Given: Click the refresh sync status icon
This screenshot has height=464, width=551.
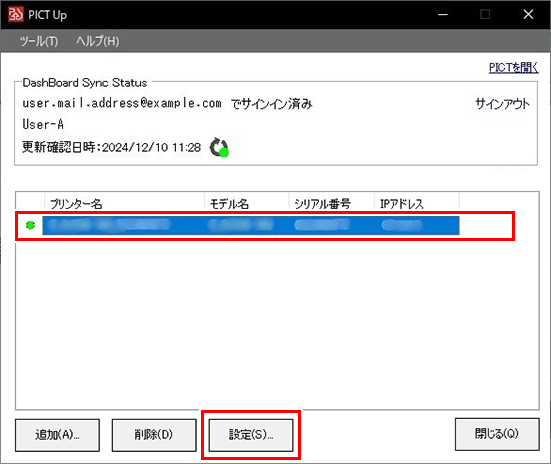Looking at the screenshot, I should coord(219,148).
